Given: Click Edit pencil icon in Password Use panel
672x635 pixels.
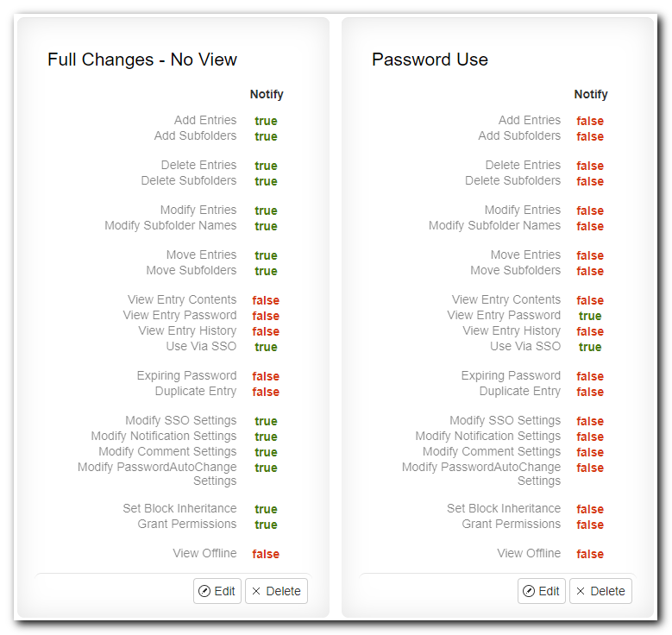Looking at the screenshot, I should (529, 591).
